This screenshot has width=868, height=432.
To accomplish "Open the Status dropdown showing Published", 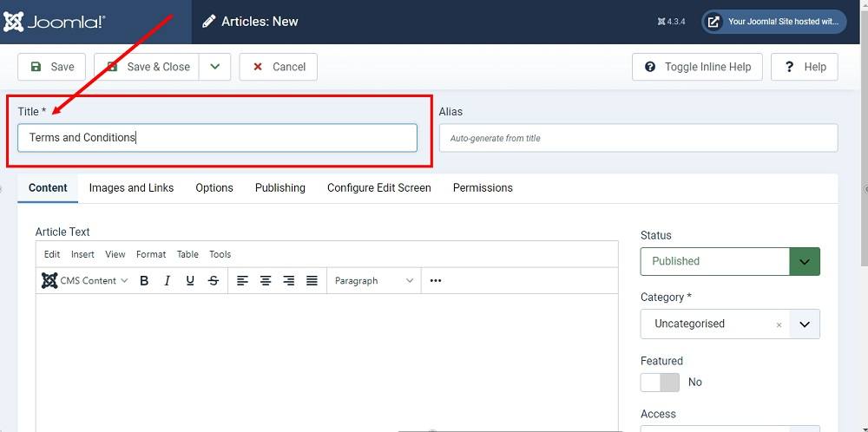I will coord(730,261).
